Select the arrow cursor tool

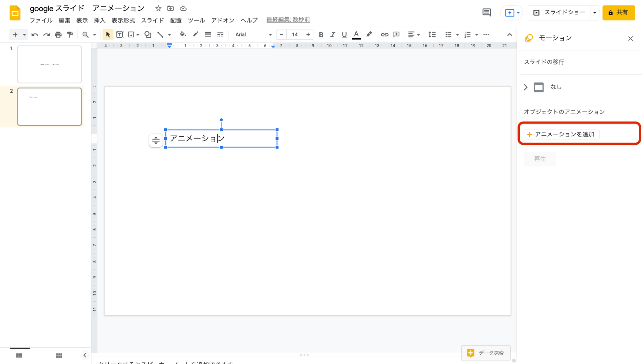pos(108,35)
